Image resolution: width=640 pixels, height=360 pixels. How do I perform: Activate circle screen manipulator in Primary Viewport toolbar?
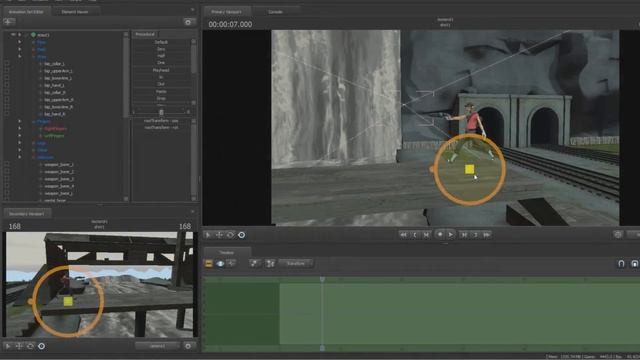[242, 235]
